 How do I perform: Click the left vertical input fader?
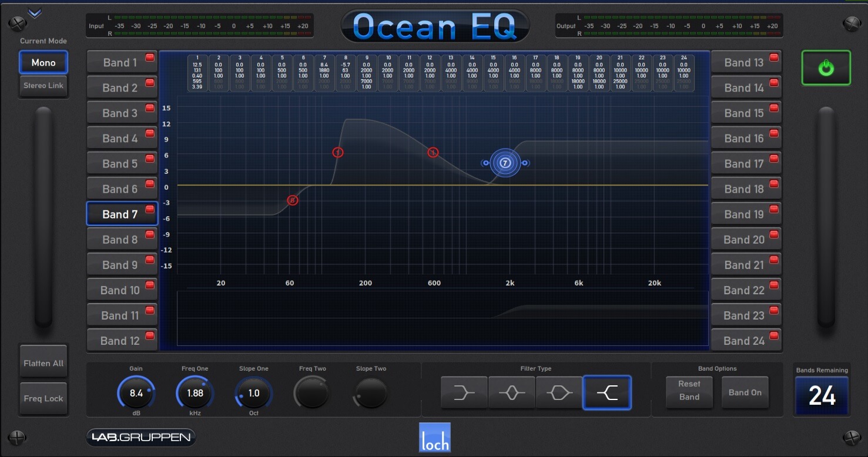click(x=43, y=217)
